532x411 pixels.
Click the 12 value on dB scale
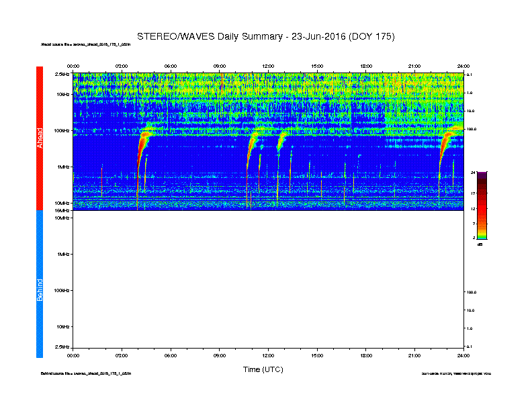[473, 209]
